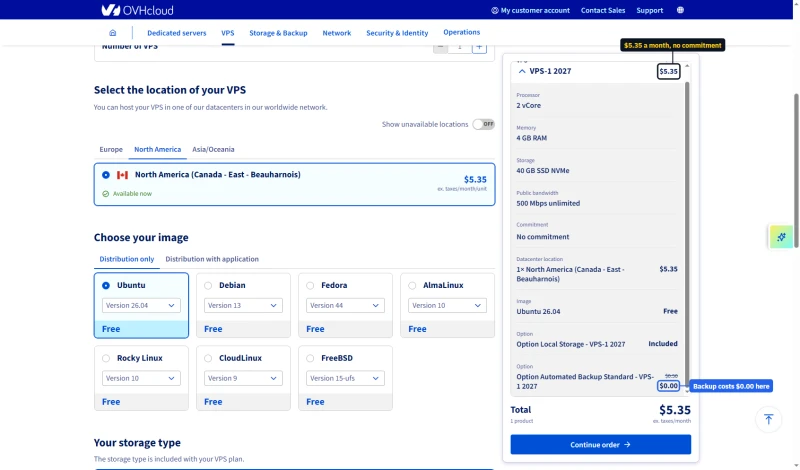Open Storage & Backup menu

click(x=278, y=33)
